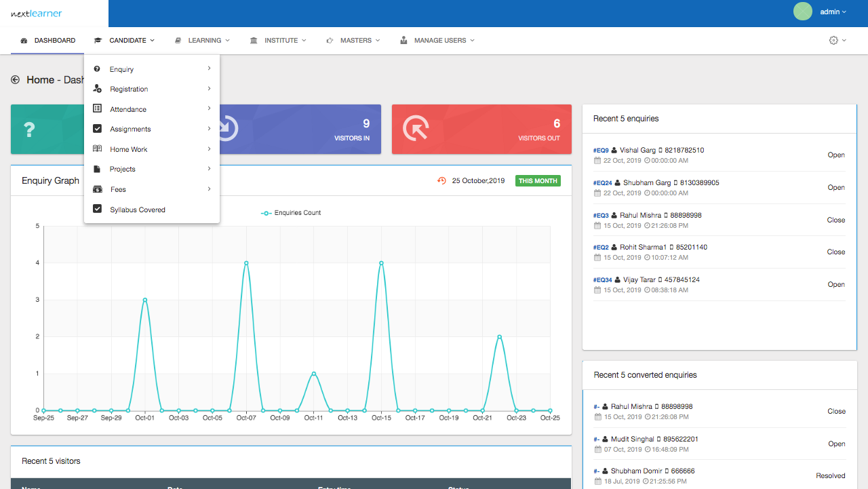Click the Dashboard gauge icon
The height and width of the screenshot is (489, 868).
point(24,41)
